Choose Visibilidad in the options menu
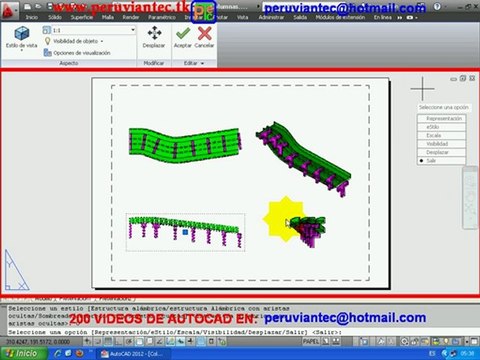 (441, 144)
